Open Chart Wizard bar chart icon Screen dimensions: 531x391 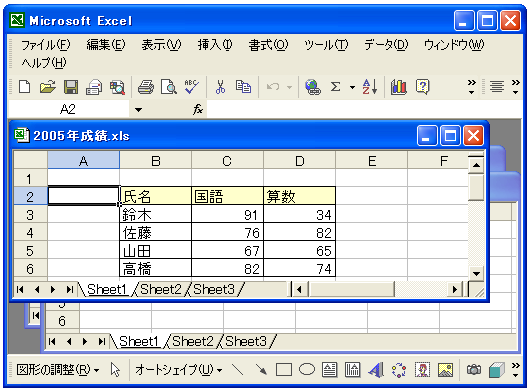click(x=399, y=87)
